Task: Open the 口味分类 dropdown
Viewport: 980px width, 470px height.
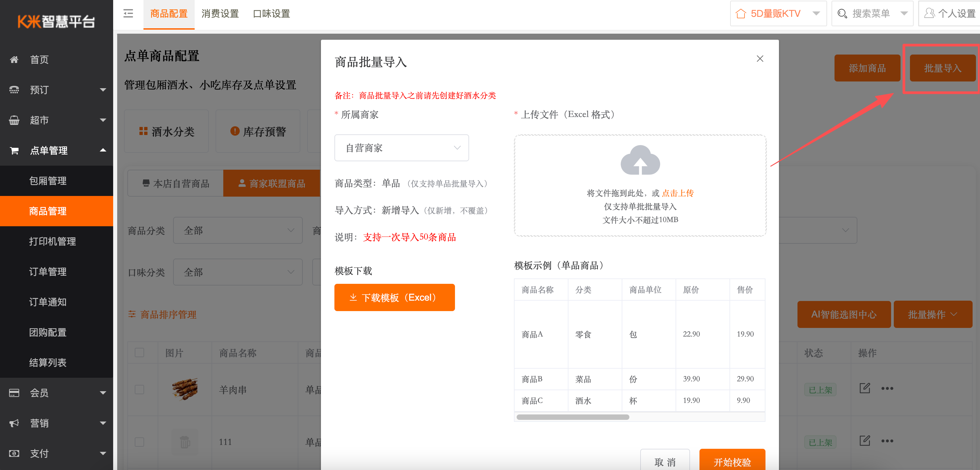Action: pyautogui.click(x=238, y=272)
